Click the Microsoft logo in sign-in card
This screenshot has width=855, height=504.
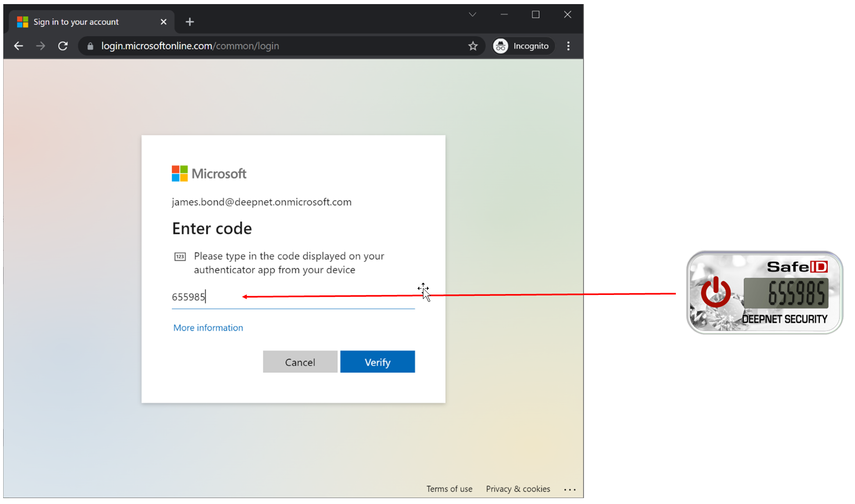click(209, 174)
